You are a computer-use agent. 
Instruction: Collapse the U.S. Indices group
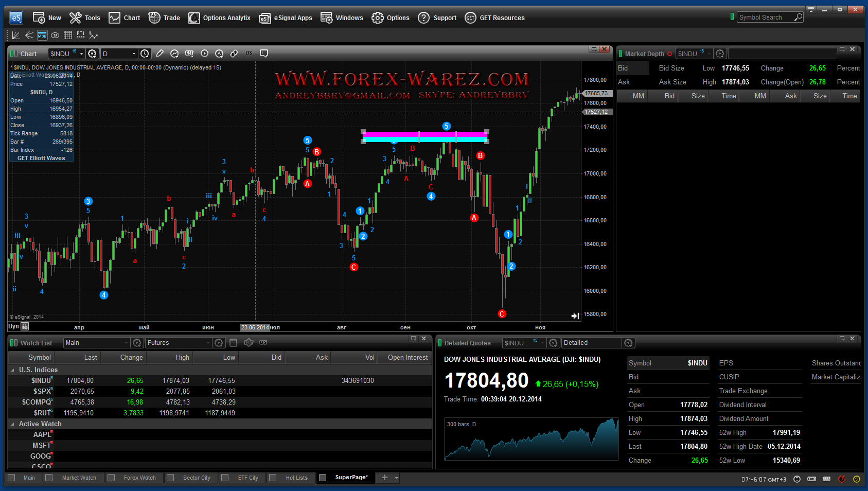(12, 370)
